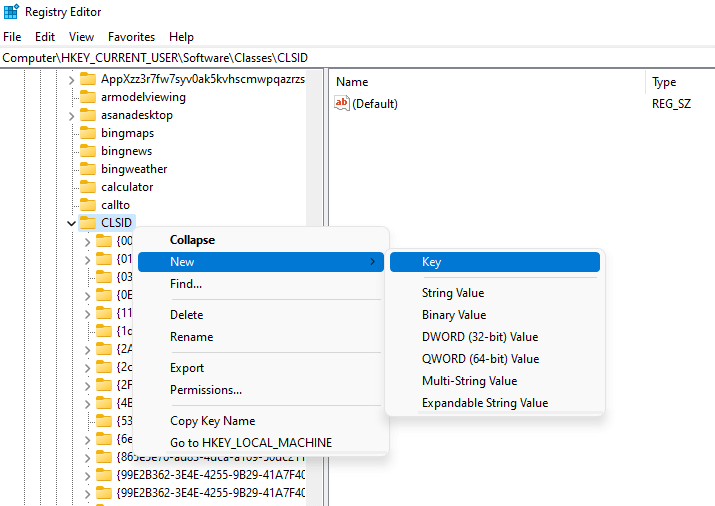
Task: Select Go to HKEY_LOCAL_MACHINE
Action: [251, 443]
